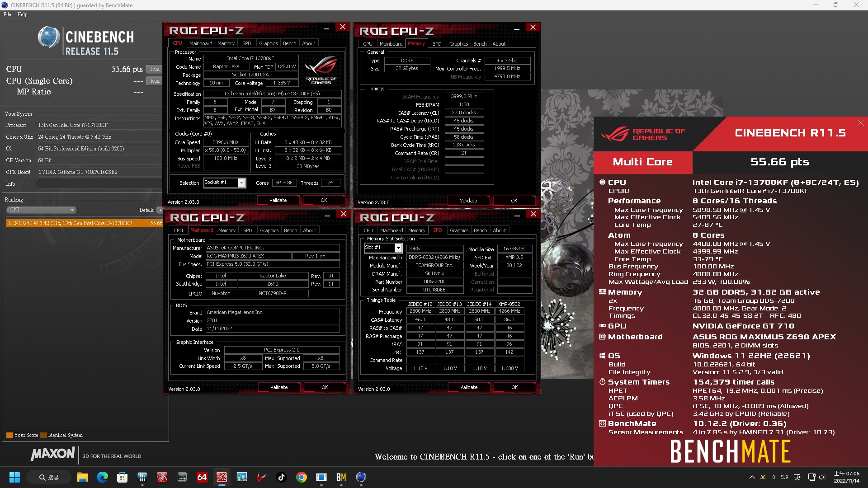Click the System Timers clock icon in BenchMate
This screenshot has height=488, width=868.
(602, 382)
